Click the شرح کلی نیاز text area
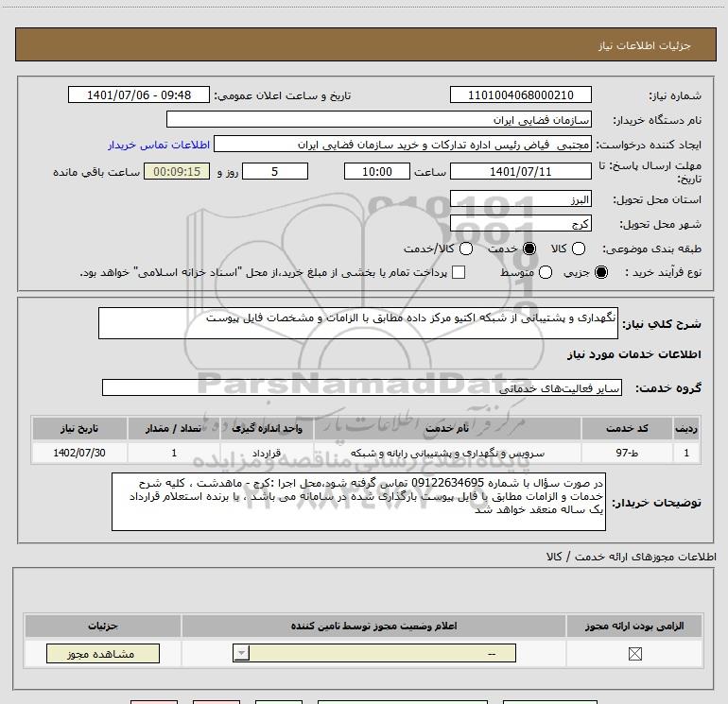The height and width of the screenshot is (704, 728). coord(358,323)
